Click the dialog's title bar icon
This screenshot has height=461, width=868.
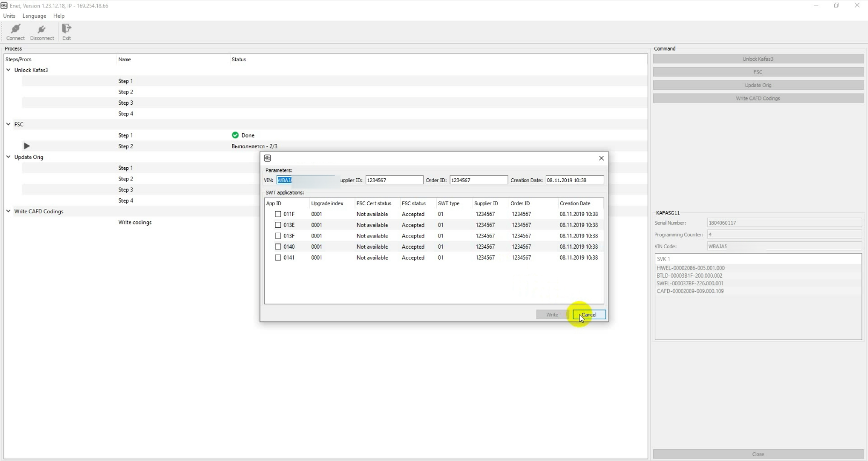(267, 158)
